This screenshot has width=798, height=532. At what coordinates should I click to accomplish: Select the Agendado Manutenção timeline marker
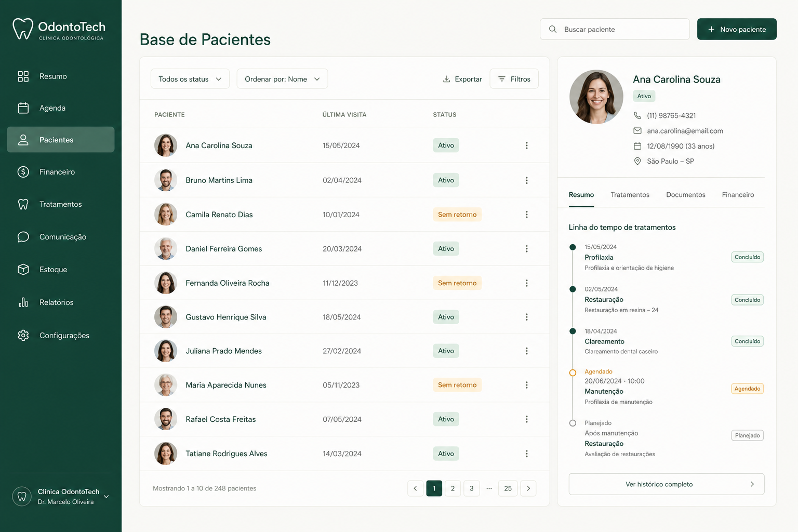(x=573, y=373)
